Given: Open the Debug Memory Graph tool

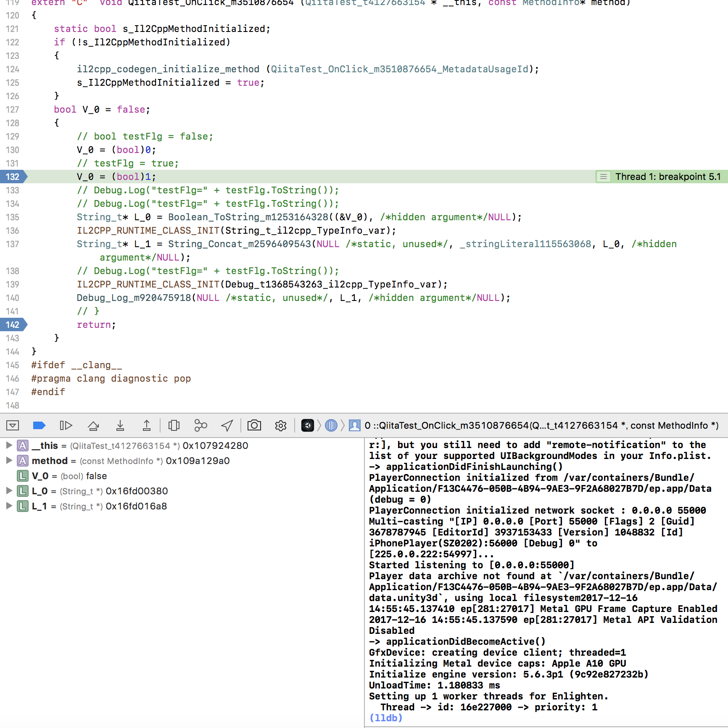Looking at the screenshot, I should tap(200, 426).
